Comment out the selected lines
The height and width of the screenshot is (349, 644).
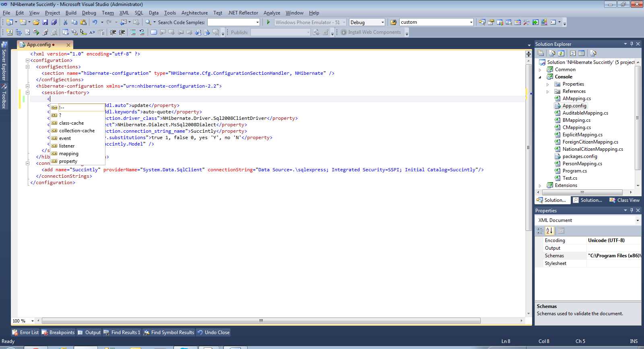click(133, 32)
